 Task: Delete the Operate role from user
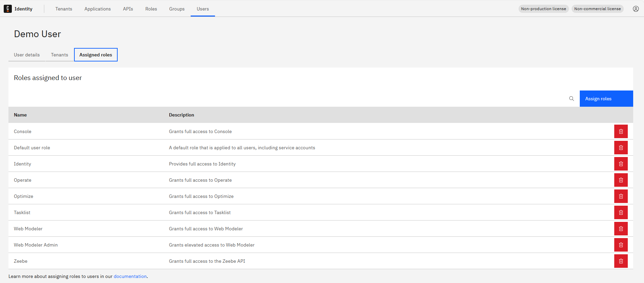(x=621, y=180)
